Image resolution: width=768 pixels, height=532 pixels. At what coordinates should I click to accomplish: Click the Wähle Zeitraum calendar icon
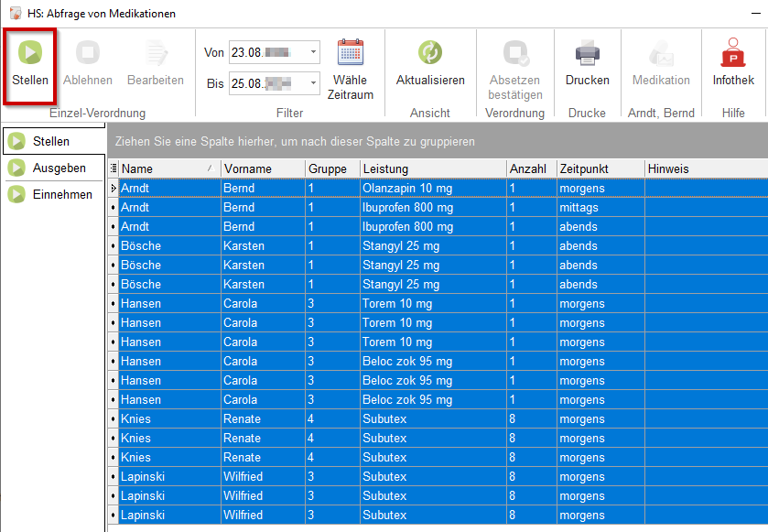(x=350, y=53)
